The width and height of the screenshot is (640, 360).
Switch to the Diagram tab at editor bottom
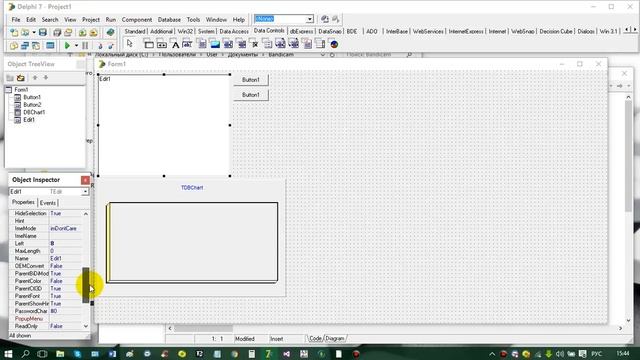pyautogui.click(x=335, y=338)
